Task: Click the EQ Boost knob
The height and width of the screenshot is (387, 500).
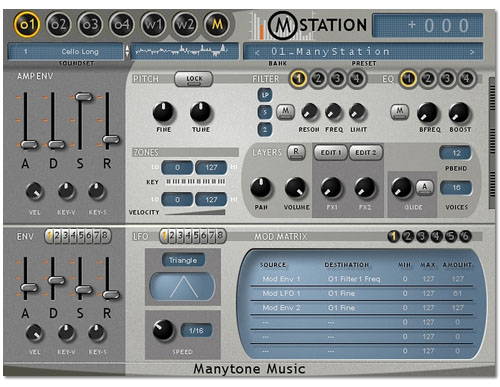Action: point(459,113)
